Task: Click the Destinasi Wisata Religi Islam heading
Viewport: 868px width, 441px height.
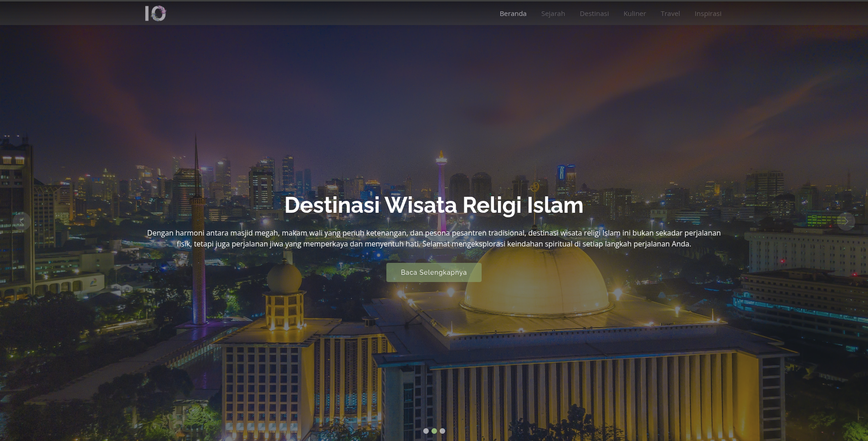Action: [433, 205]
